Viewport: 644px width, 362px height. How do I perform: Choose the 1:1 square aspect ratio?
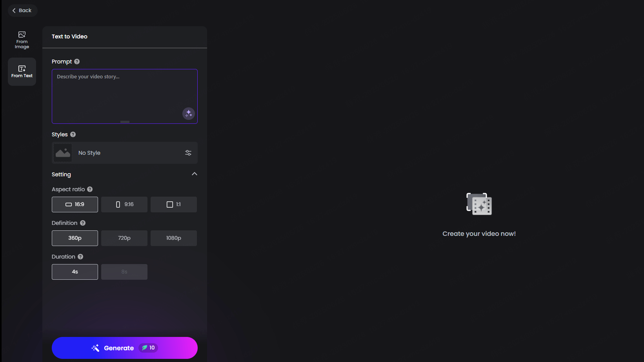[174, 205]
